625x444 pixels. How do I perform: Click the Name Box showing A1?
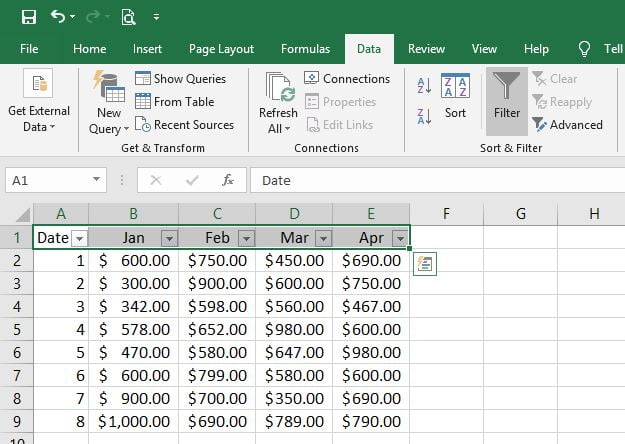tap(48, 180)
